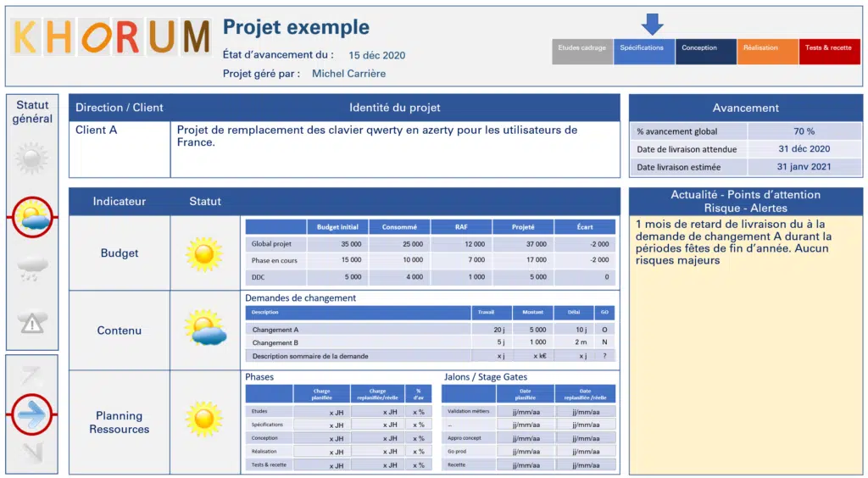Select the dark Conception phase tab
The image size is (868, 478).
point(706,52)
